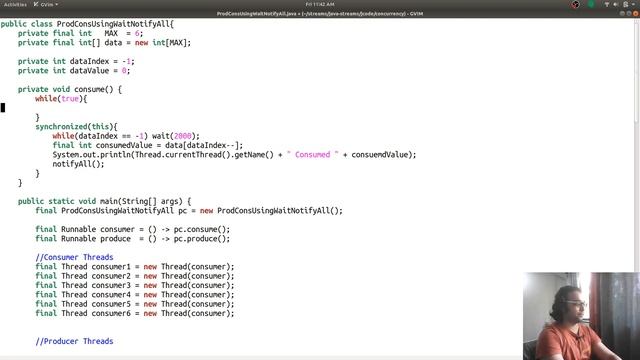
Task: Click the 'MAX = 6;' declaration line
Action: [80, 33]
